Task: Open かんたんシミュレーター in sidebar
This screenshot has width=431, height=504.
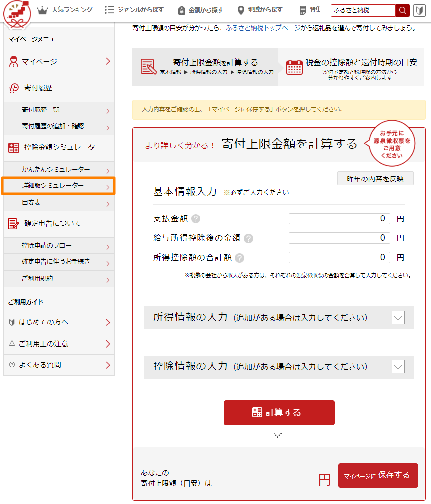Action: 59,169
